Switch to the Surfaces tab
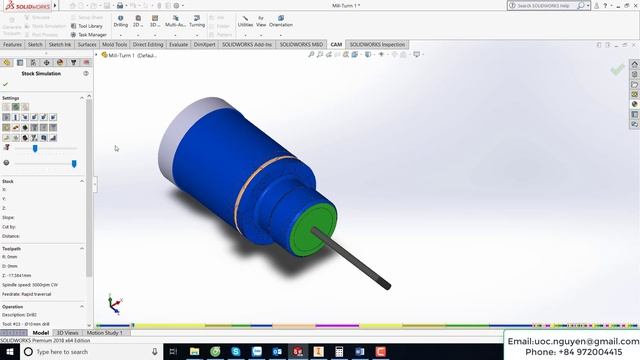This screenshot has width=640, height=360. (x=87, y=44)
